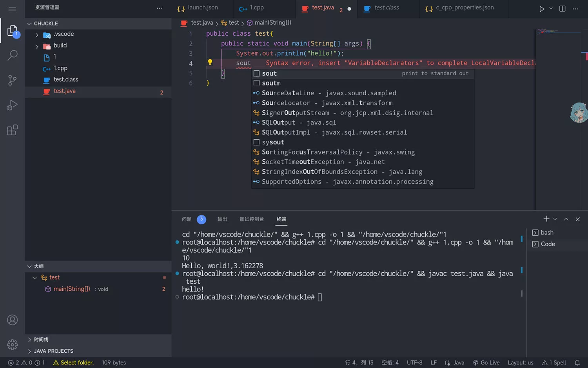Maximize the panel size with caret icon
The width and height of the screenshot is (588, 368).
566,219
